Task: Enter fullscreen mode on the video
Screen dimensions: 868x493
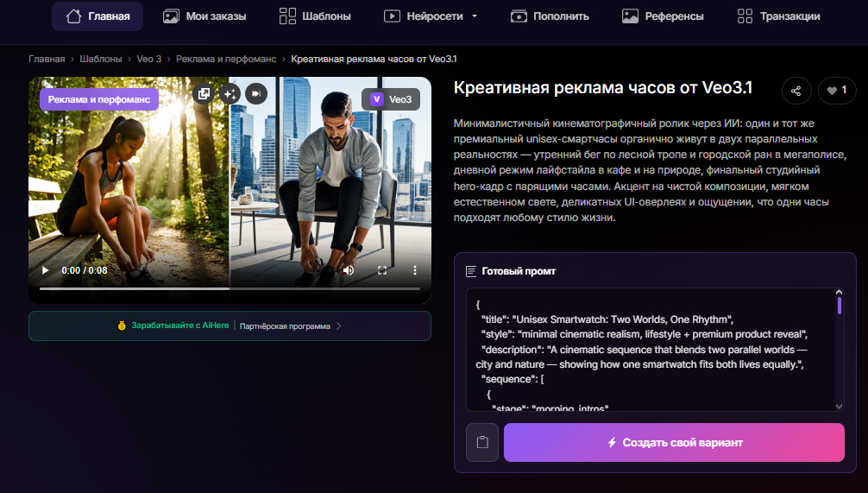Action: pyautogui.click(x=382, y=270)
